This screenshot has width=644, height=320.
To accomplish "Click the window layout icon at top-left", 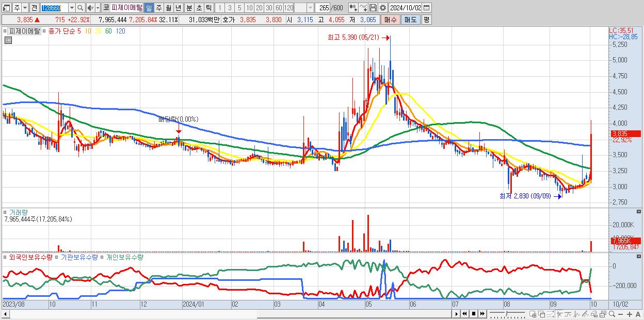I will (x=6, y=8).
